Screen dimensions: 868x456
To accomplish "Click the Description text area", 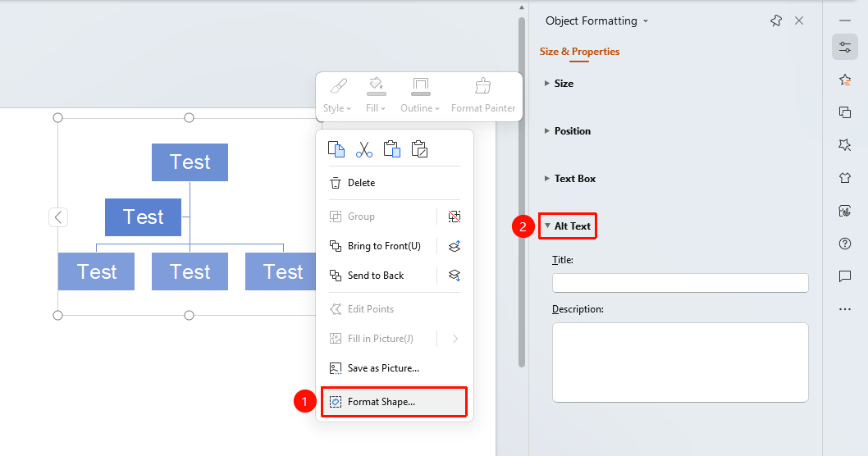I will pyautogui.click(x=680, y=363).
